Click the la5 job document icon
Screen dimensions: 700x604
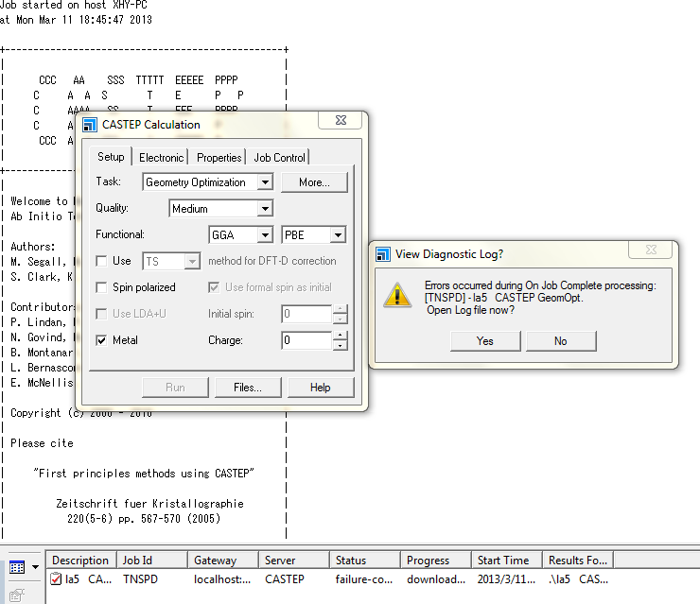pyautogui.click(x=56, y=579)
